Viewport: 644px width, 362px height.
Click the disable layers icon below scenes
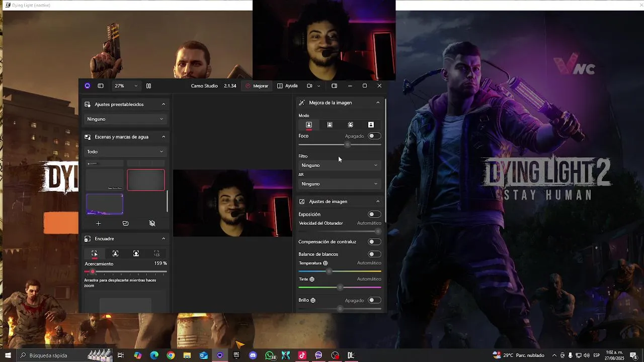point(152,223)
